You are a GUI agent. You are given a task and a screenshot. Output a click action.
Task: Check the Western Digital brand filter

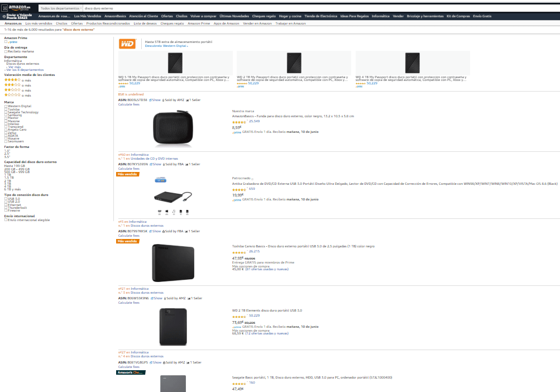coord(6,106)
